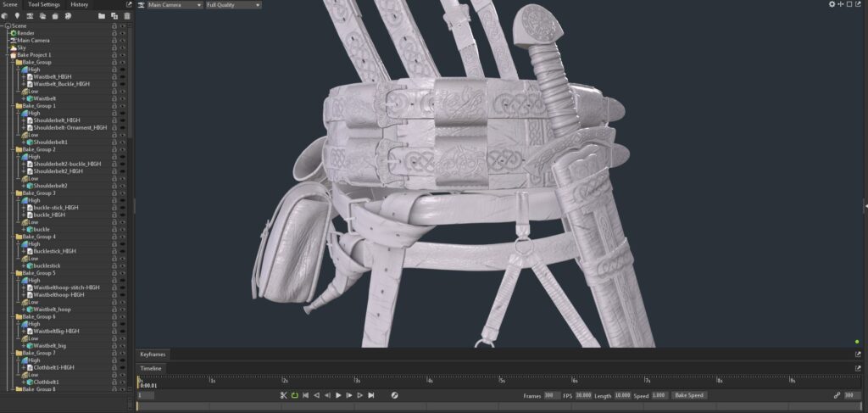Hide the Main Camera object
Viewport: 868px width, 413px height.
pos(123,41)
